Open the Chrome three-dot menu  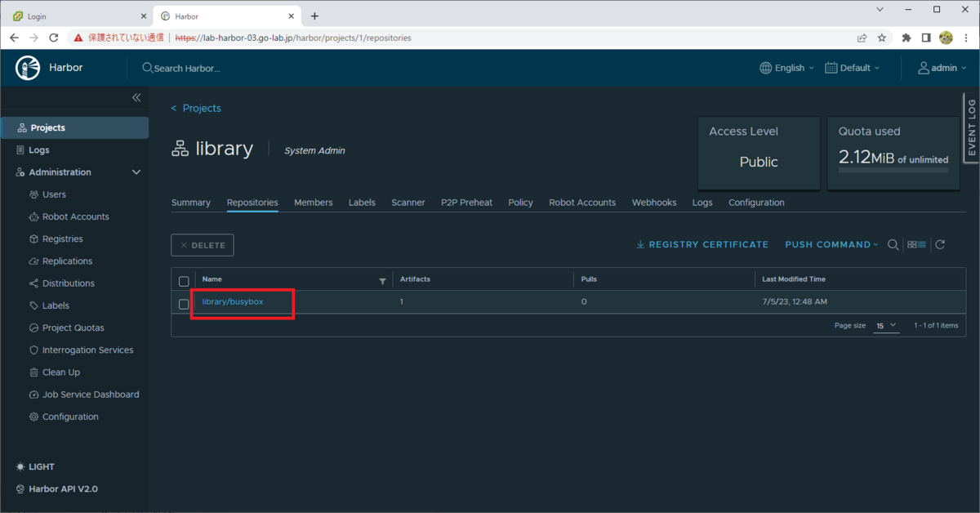[x=966, y=38]
